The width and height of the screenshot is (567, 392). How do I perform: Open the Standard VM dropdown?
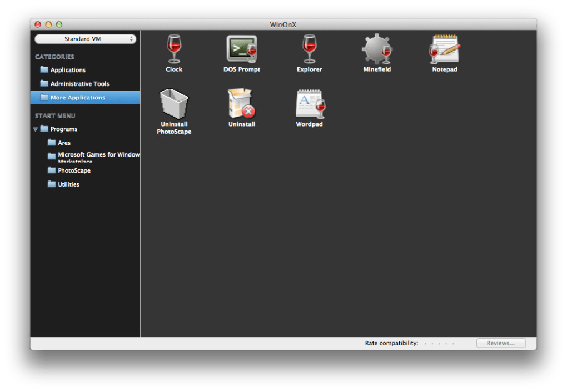86,39
